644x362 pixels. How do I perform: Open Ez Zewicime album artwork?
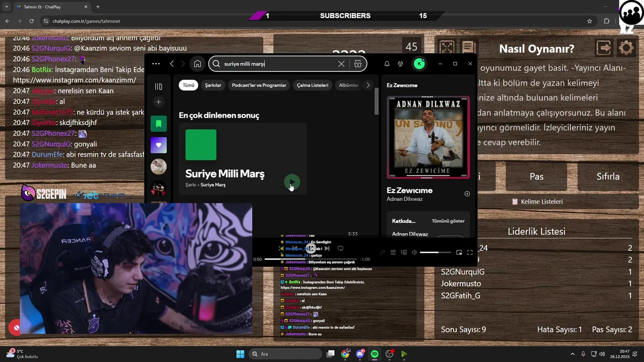point(428,137)
